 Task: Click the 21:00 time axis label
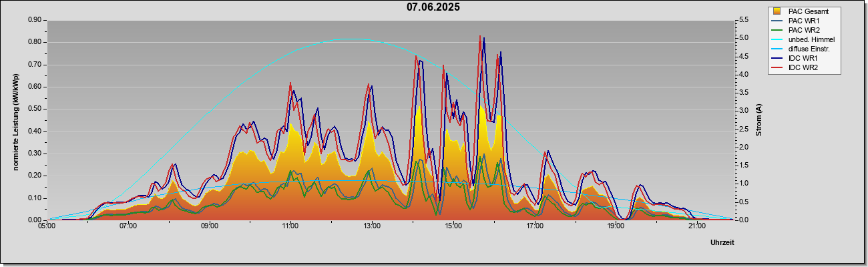tap(696, 226)
